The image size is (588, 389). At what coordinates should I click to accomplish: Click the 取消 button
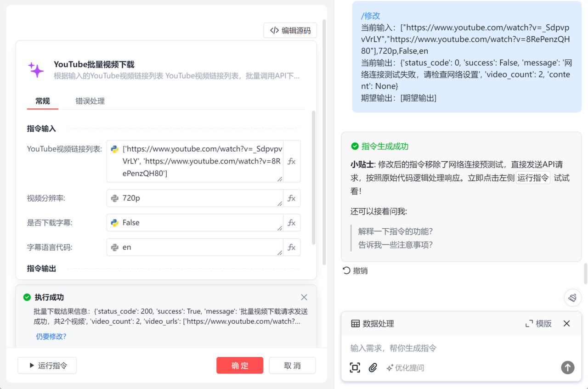pyautogui.click(x=292, y=366)
